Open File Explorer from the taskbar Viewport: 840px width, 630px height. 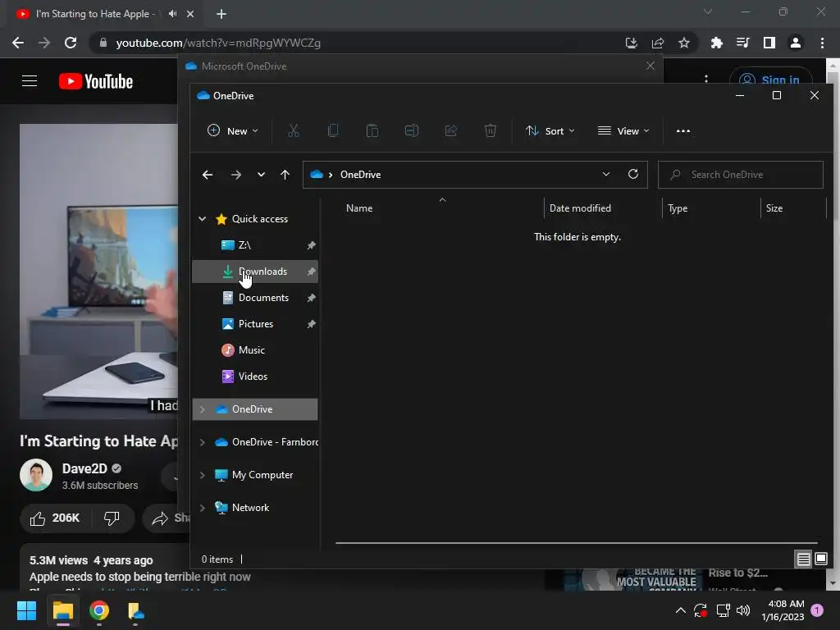62,610
